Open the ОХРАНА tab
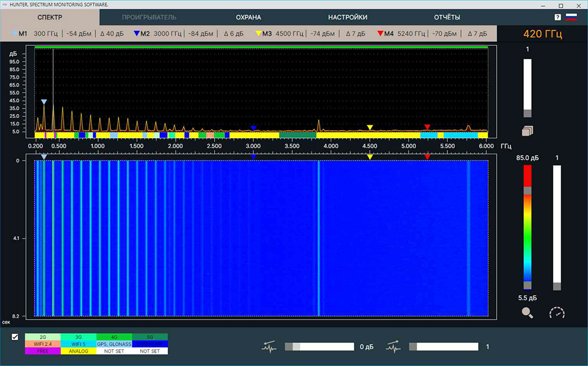The width and height of the screenshot is (588, 366). pyautogui.click(x=248, y=17)
